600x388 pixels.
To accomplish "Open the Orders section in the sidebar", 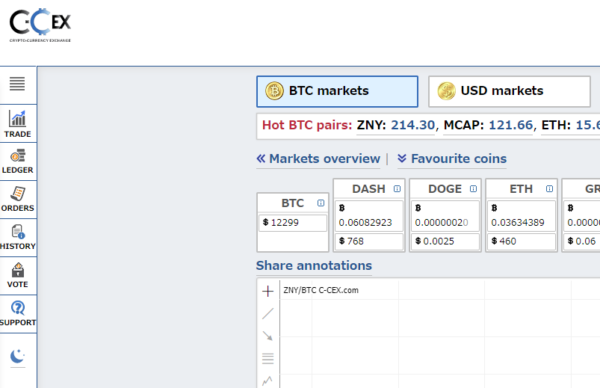I will coord(18,200).
